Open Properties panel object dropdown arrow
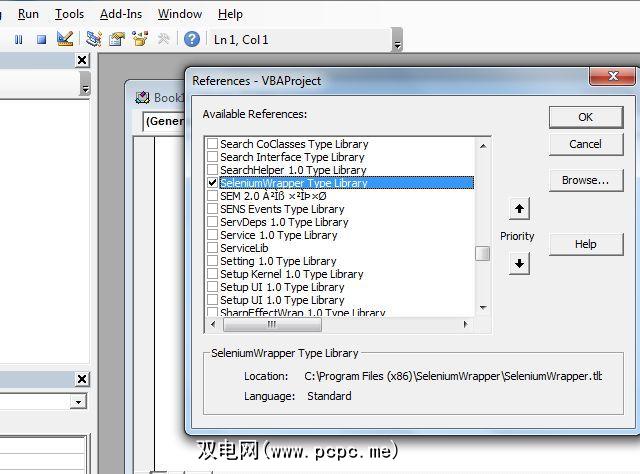This screenshot has width=640, height=474. (78, 402)
